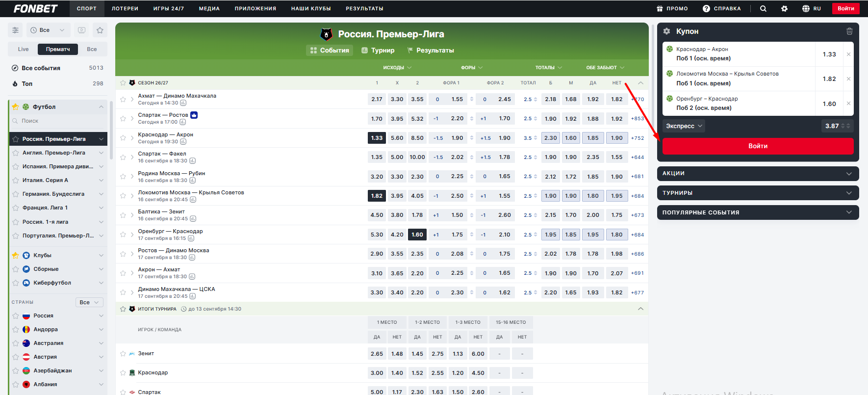Toggle favorite star for Россия country
The height and width of the screenshot is (395, 868).
coord(16,316)
